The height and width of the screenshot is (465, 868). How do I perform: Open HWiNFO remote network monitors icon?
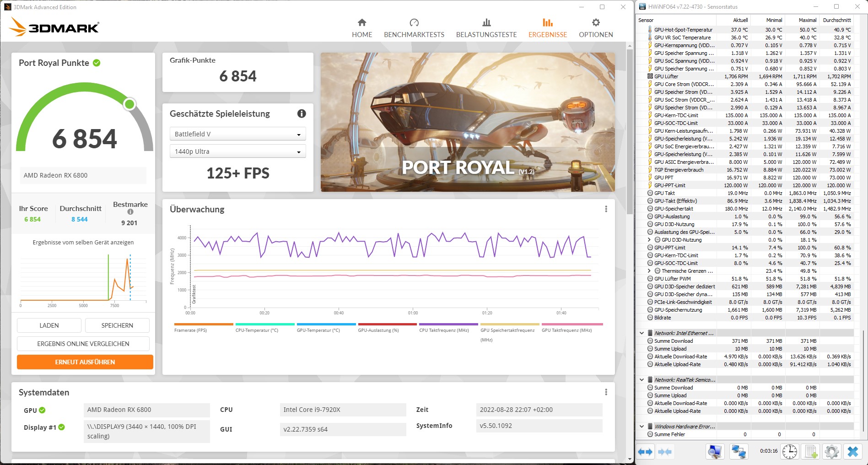(x=739, y=452)
